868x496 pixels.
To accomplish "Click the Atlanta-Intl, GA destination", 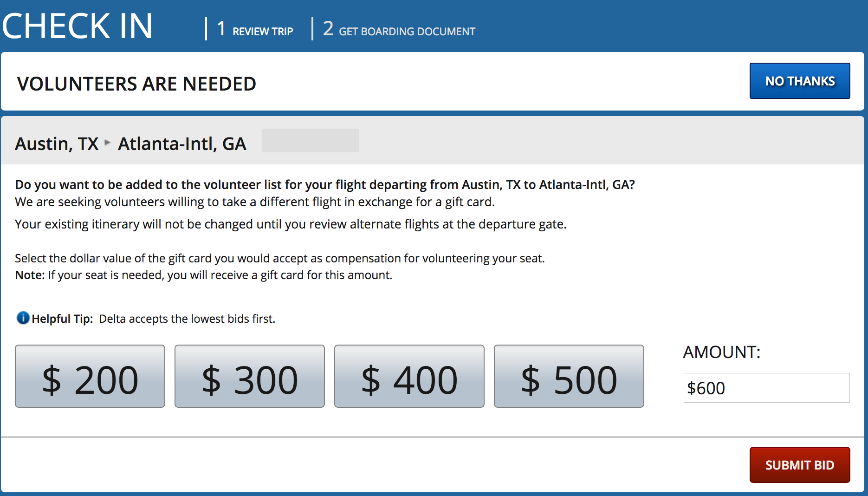I will (182, 144).
